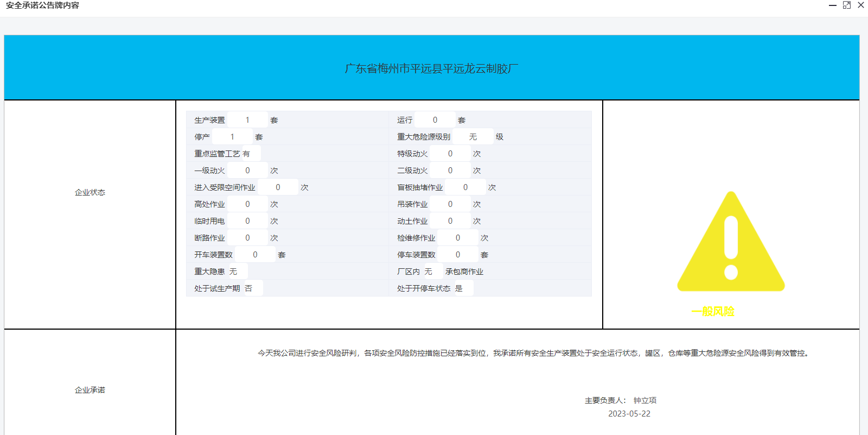
Task: Click the 开车装置数 count field
Action: click(x=255, y=255)
